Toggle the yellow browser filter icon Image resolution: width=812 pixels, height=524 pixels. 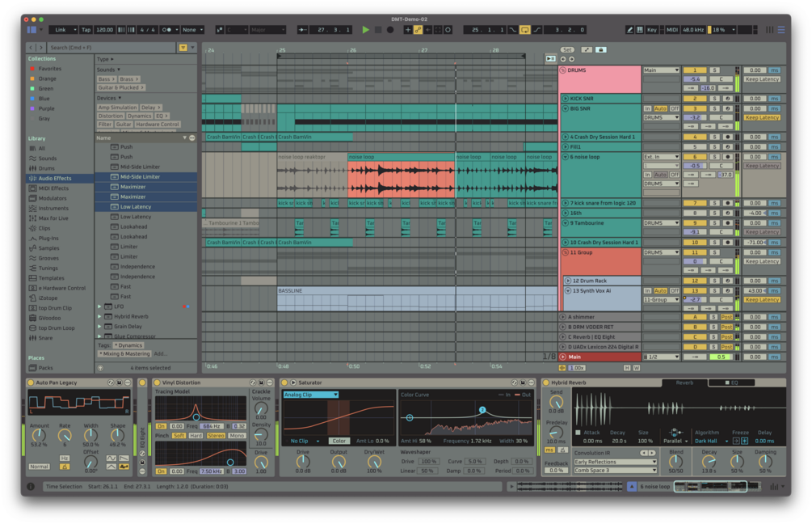(183, 47)
